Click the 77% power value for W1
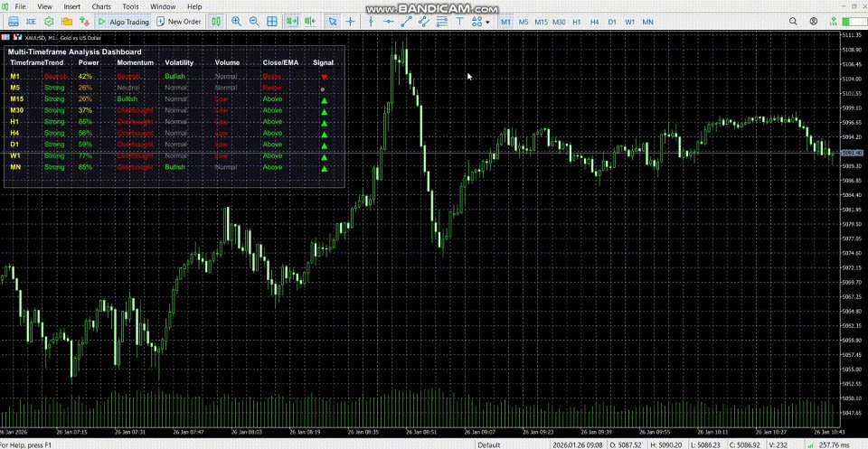 click(x=85, y=156)
